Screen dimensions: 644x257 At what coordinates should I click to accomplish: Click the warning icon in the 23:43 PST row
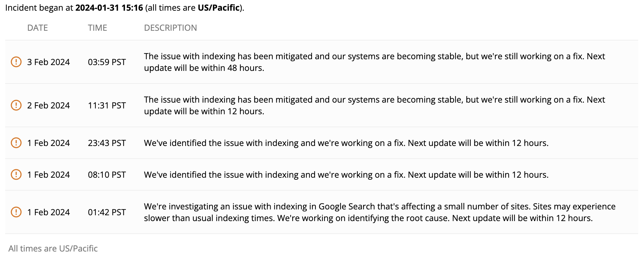[x=16, y=143]
